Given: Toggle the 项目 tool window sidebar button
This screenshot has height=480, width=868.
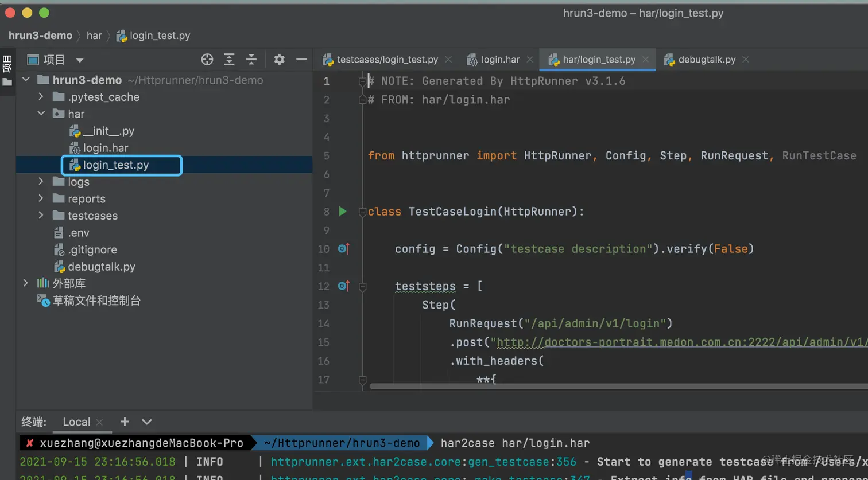Looking at the screenshot, I should pyautogui.click(x=7, y=71).
